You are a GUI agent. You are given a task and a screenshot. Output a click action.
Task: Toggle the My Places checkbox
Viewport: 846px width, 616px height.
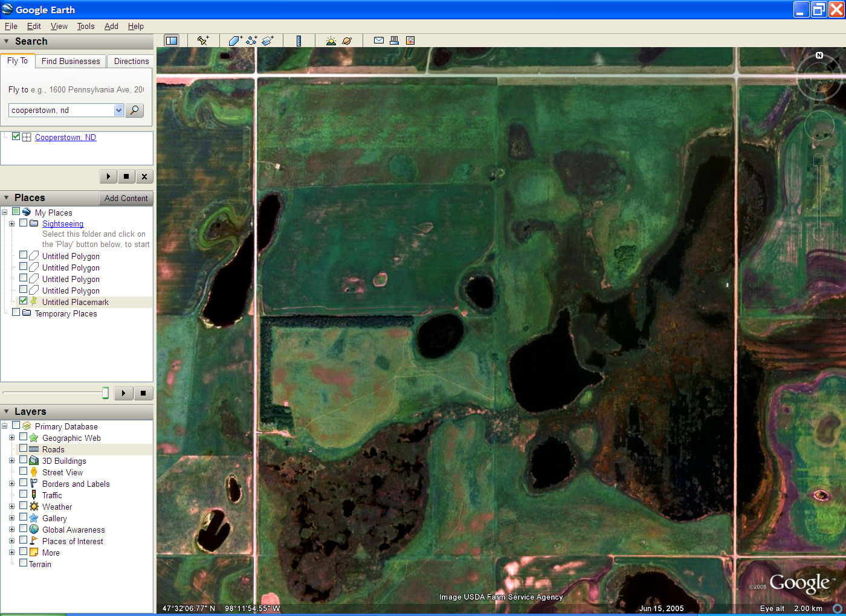pos(16,211)
